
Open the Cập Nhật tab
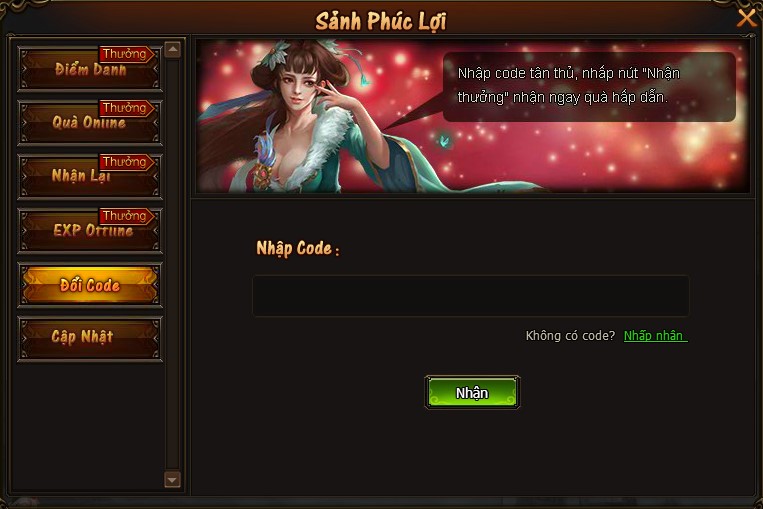tap(90, 339)
